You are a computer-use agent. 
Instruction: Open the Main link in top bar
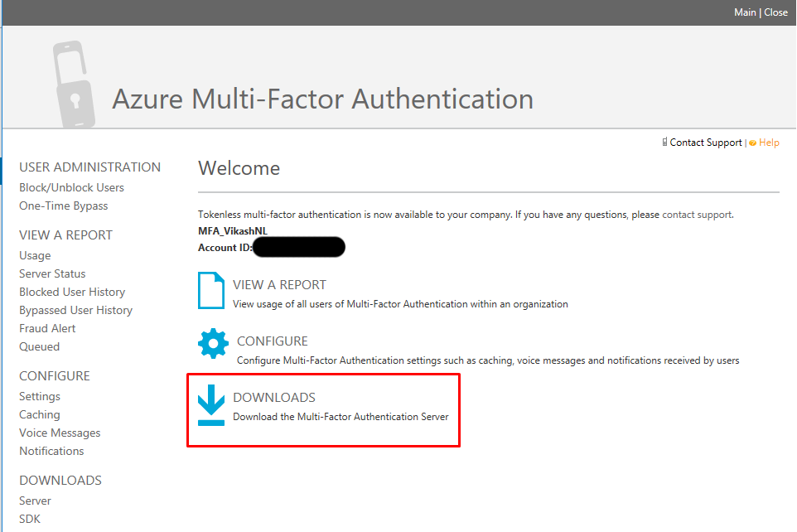[745, 12]
